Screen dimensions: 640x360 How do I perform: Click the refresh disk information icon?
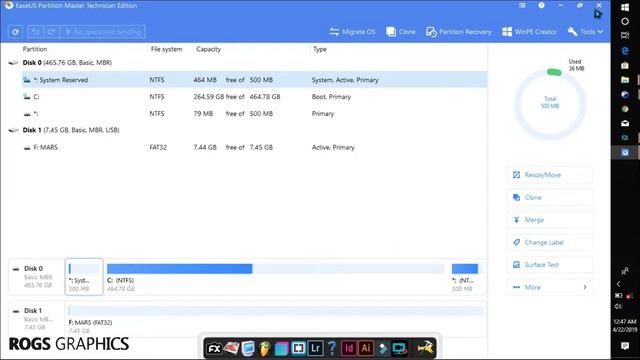[16, 32]
